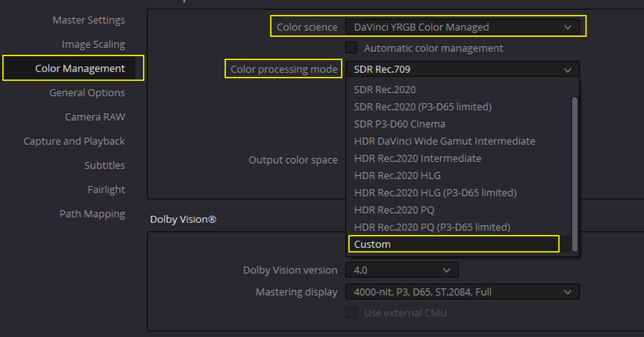644x337 pixels.
Task: Toggle the Use external CMU checkbox
Action: click(x=351, y=313)
